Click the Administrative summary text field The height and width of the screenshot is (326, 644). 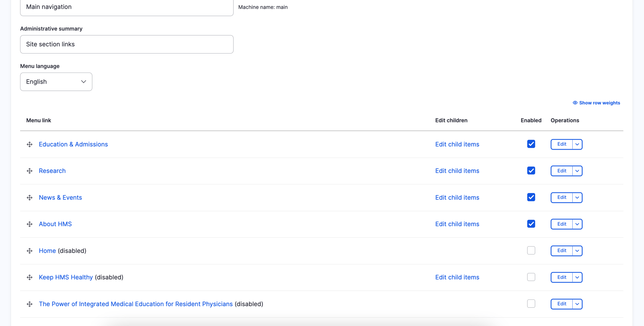(127, 44)
